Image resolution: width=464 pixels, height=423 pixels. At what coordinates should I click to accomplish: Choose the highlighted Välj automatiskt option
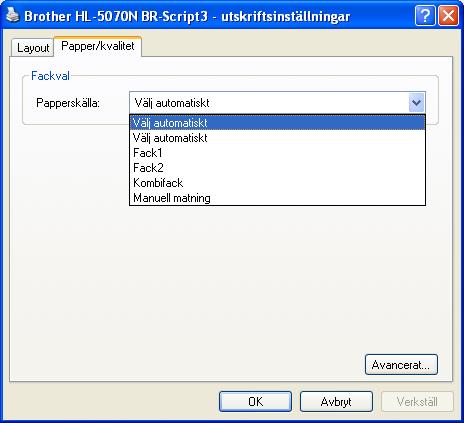coord(277,123)
